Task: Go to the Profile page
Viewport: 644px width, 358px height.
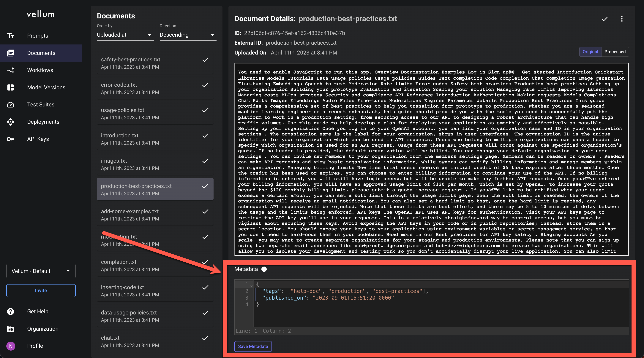Action: [x=35, y=346]
